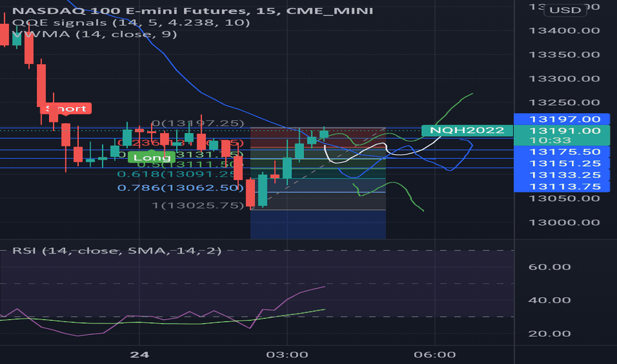The image size is (617, 364).
Task: Click the 13000.00 price axis label
Action: [564, 223]
